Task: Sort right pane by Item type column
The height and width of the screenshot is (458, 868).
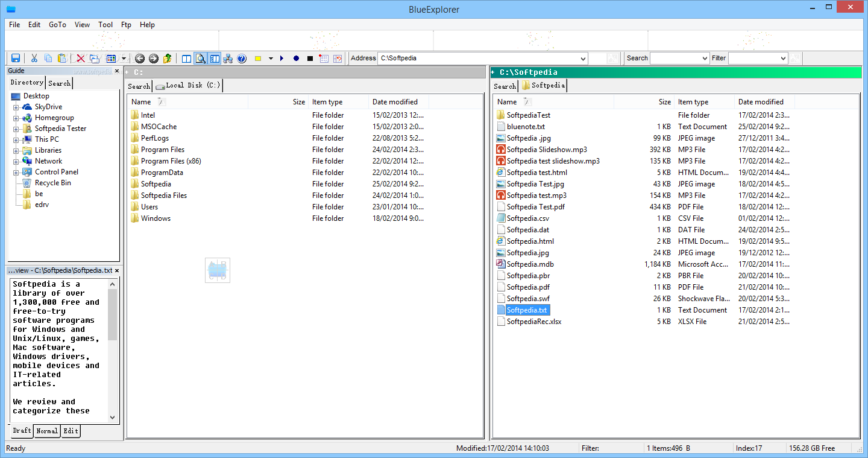Action: tap(704, 102)
